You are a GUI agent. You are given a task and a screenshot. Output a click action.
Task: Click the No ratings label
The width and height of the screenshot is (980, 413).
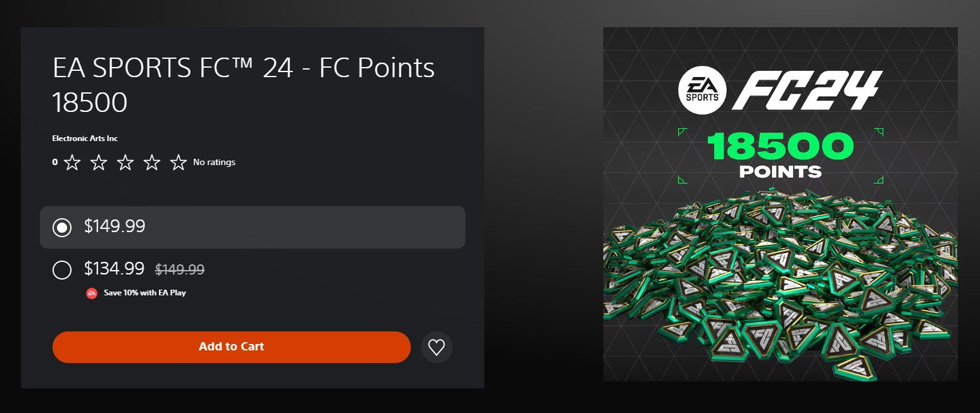(x=214, y=163)
